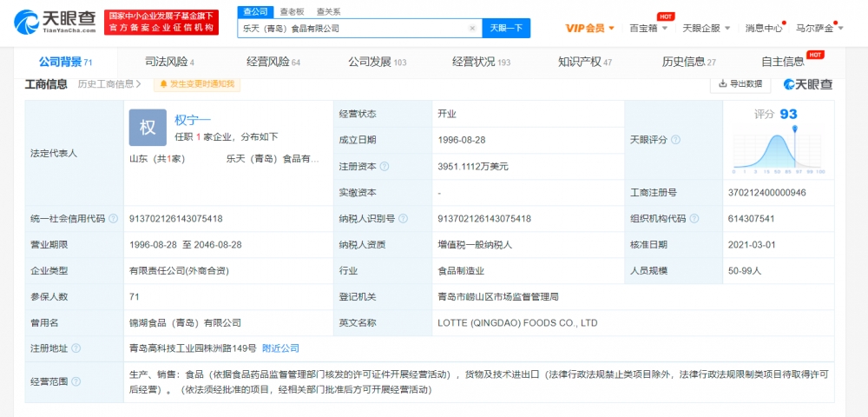This screenshot has height=417, width=868.
Task: Click help icon next to 组织机构代码
Action: [x=694, y=219]
